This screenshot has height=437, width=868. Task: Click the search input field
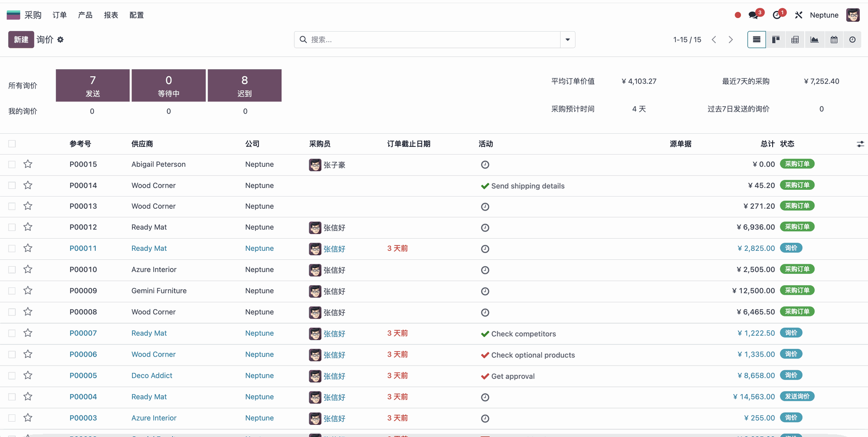pos(434,40)
